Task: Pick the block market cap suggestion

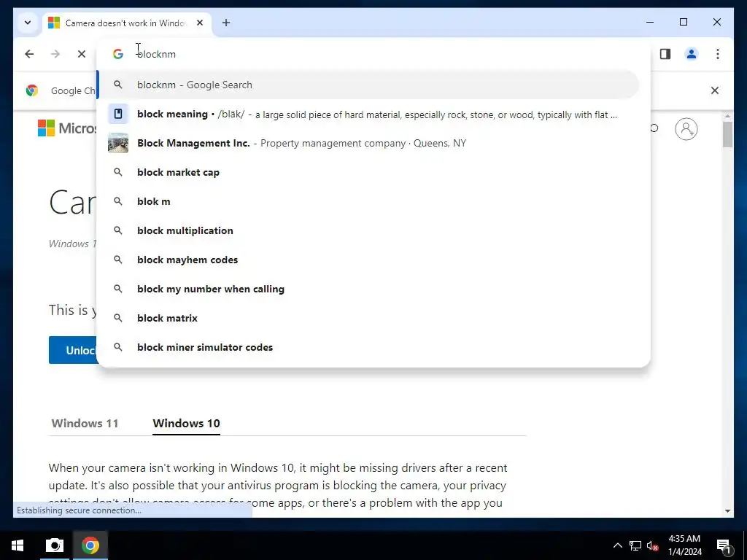Action: [x=368, y=172]
